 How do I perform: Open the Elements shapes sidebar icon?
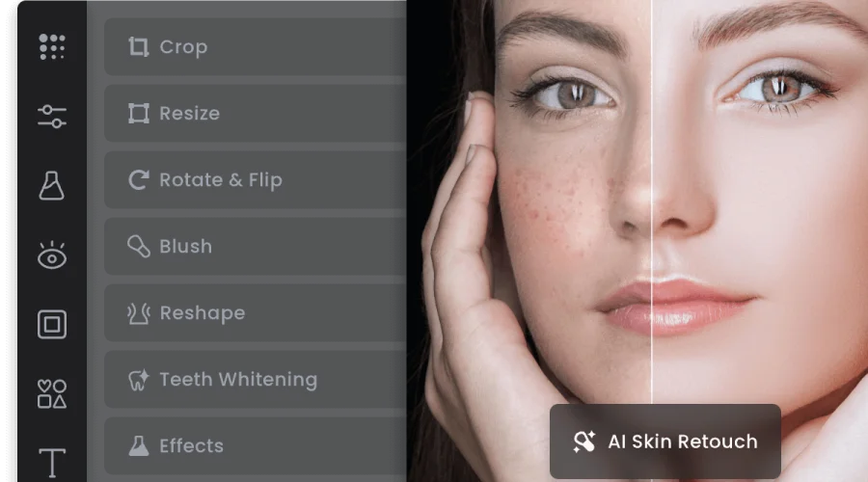pos(52,393)
